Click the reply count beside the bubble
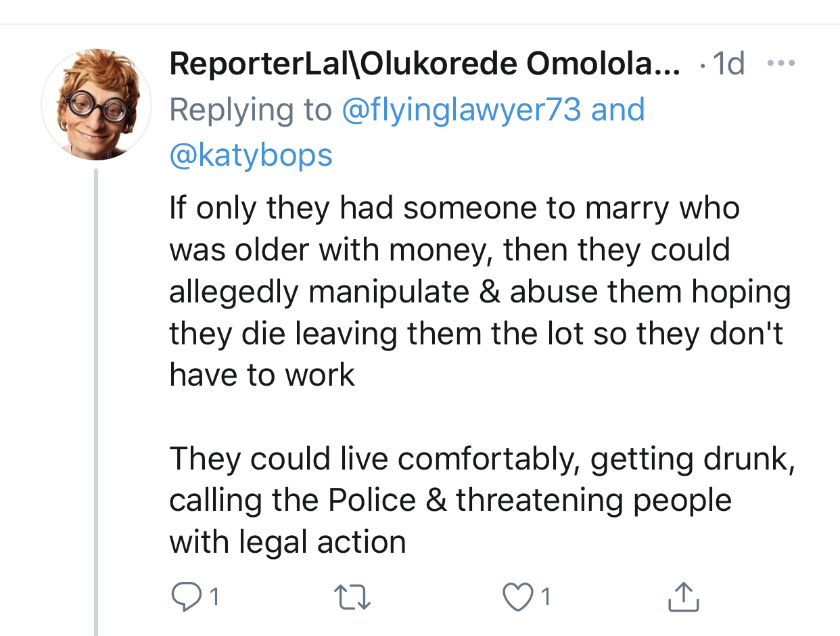The height and width of the screenshot is (636, 840). point(214,597)
